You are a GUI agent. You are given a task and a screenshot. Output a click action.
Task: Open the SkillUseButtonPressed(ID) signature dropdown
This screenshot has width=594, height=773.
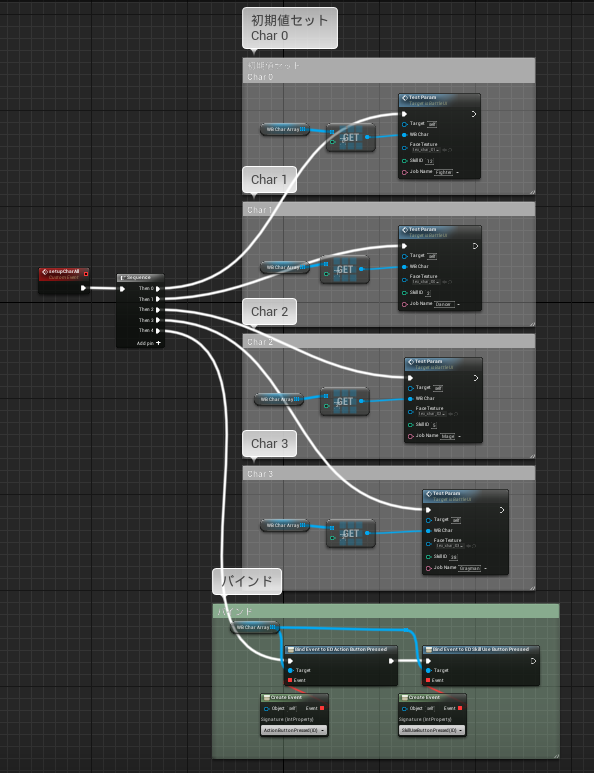coord(432,731)
